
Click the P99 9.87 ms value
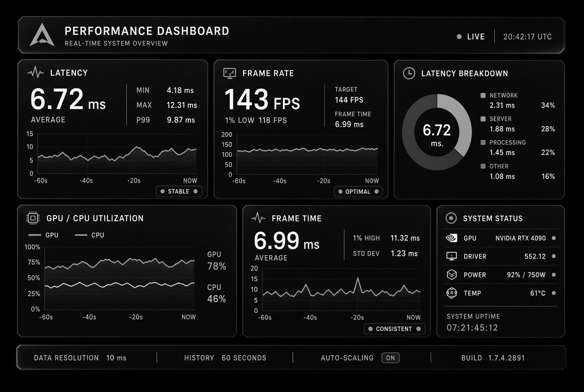tap(181, 120)
